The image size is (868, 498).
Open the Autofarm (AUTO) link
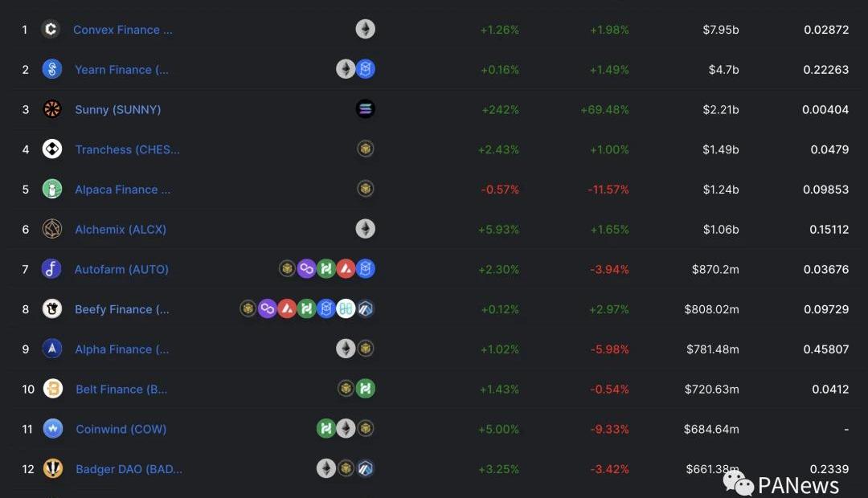click(121, 269)
